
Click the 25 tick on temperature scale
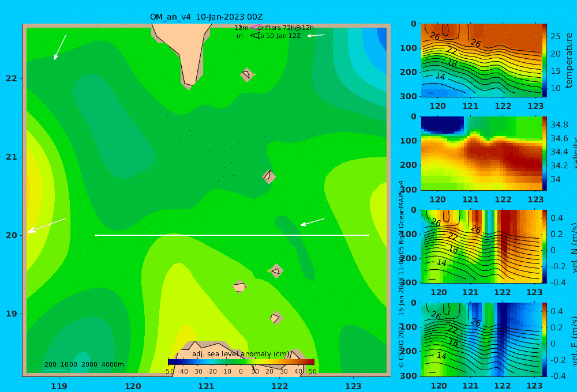pyautogui.click(x=555, y=36)
